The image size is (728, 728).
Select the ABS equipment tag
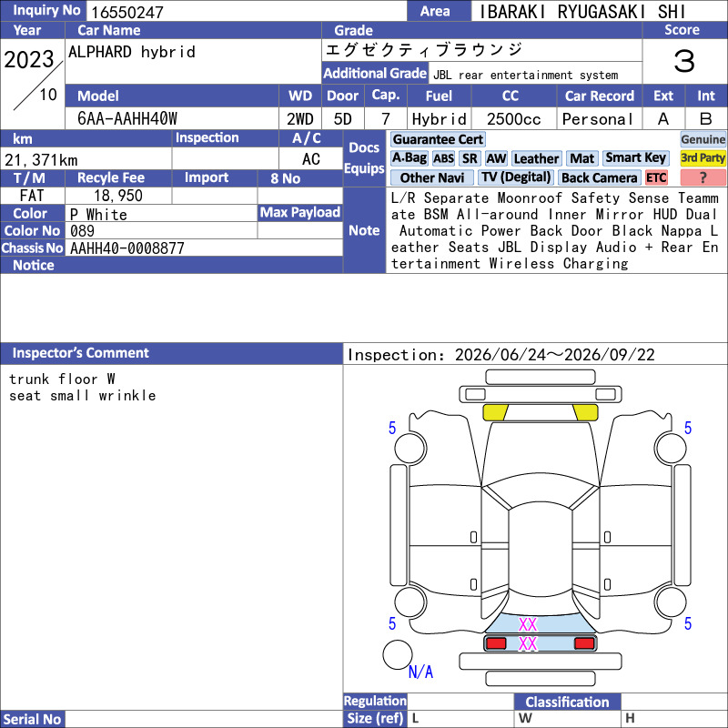tap(443, 158)
